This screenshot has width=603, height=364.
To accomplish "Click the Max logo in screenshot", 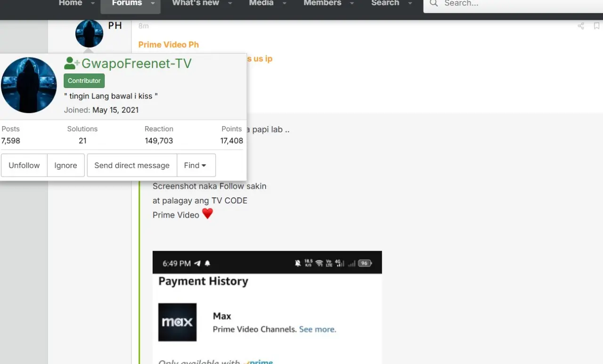I will [177, 322].
